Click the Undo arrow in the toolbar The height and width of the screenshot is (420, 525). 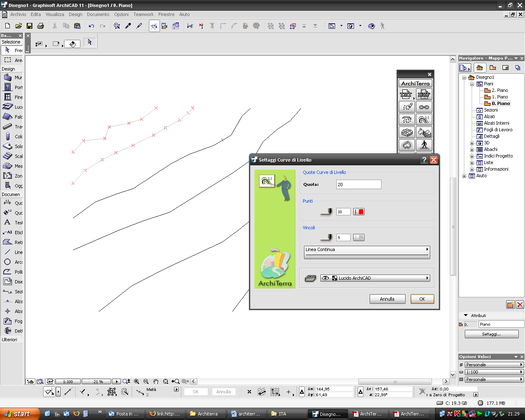[91, 26]
